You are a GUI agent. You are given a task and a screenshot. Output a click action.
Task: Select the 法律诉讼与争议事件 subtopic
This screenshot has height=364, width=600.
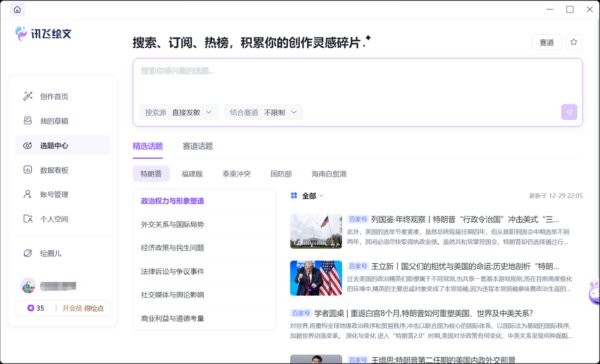[x=172, y=271]
